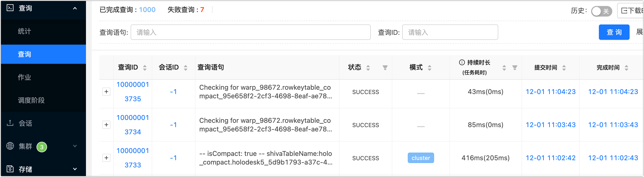The width and height of the screenshot is (644, 177).
Task: Expand row for query 100000013733
Action: pos(106,158)
